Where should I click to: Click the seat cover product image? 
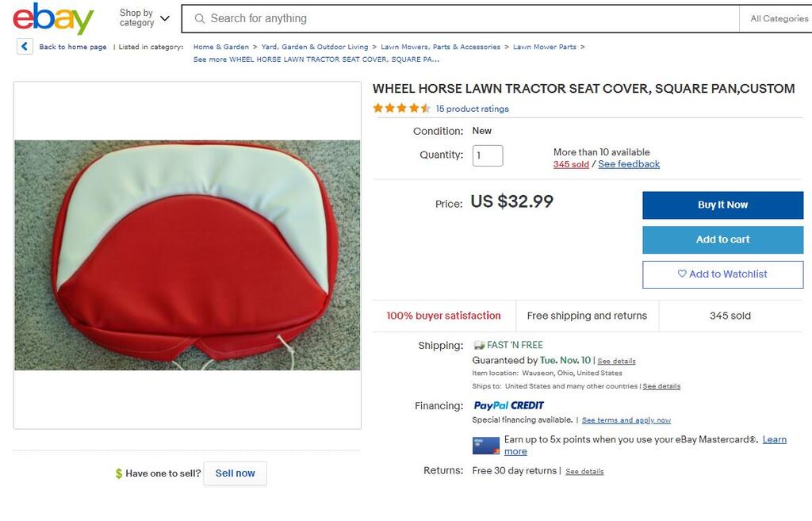click(187, 255)
